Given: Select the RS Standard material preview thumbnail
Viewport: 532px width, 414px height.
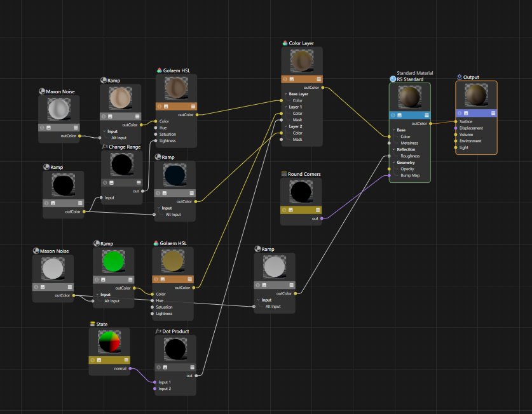Looking at the screenshot, I should [x=409, y=97].
